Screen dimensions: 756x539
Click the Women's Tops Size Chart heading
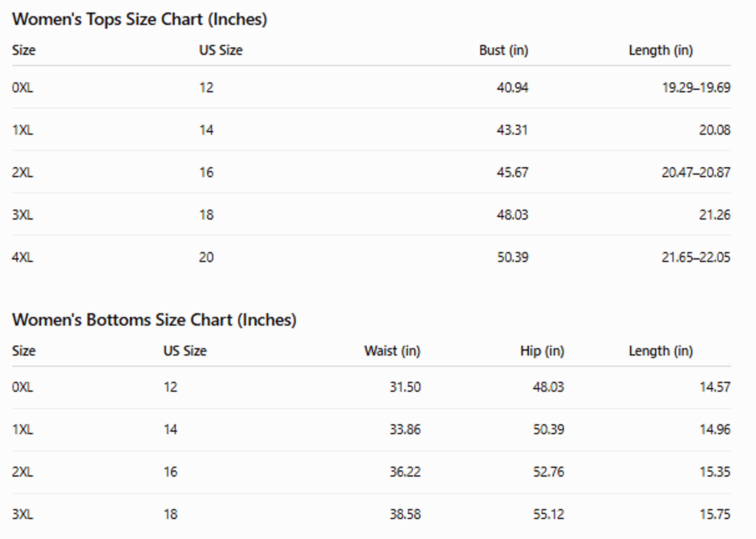point(140,19)
